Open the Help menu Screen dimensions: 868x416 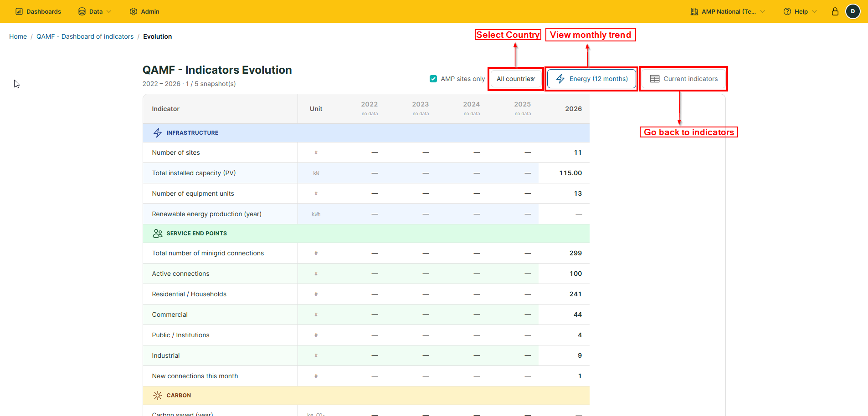pos(800,11)
